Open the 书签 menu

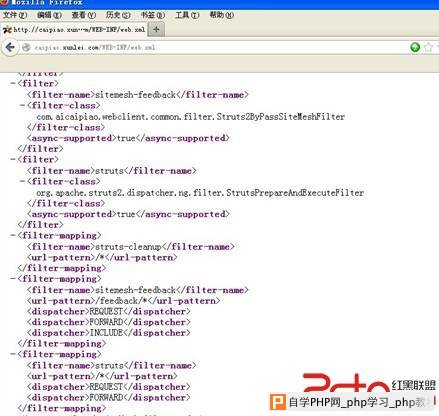[x=153, y=15]
